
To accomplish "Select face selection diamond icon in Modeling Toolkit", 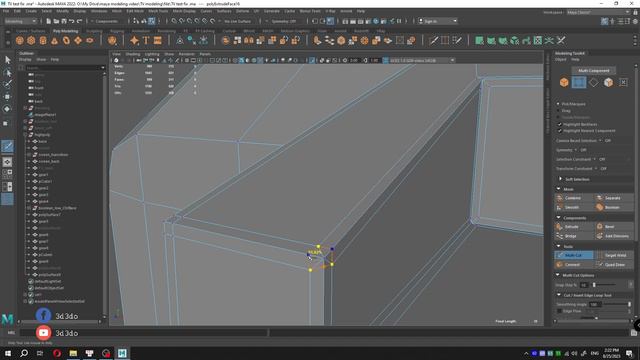I will 593,82.
